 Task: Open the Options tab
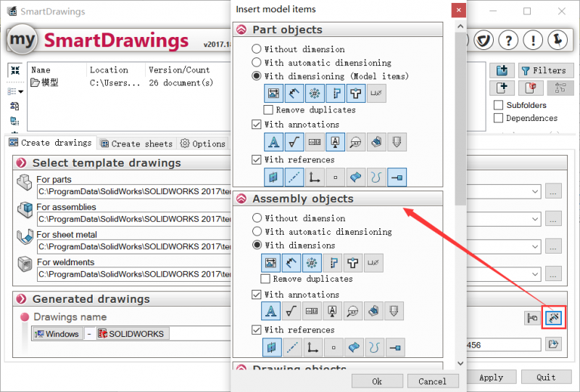pyautogui.click(x=203, y=143)
